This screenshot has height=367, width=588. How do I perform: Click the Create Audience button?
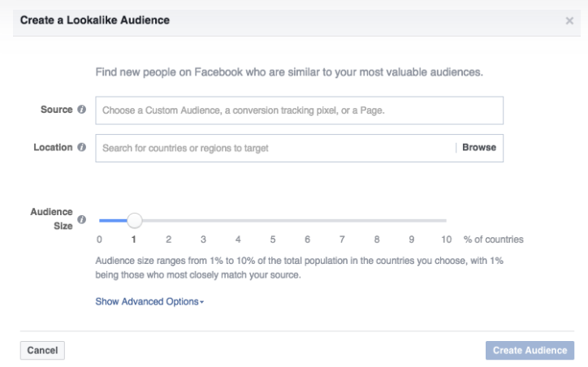530,350
